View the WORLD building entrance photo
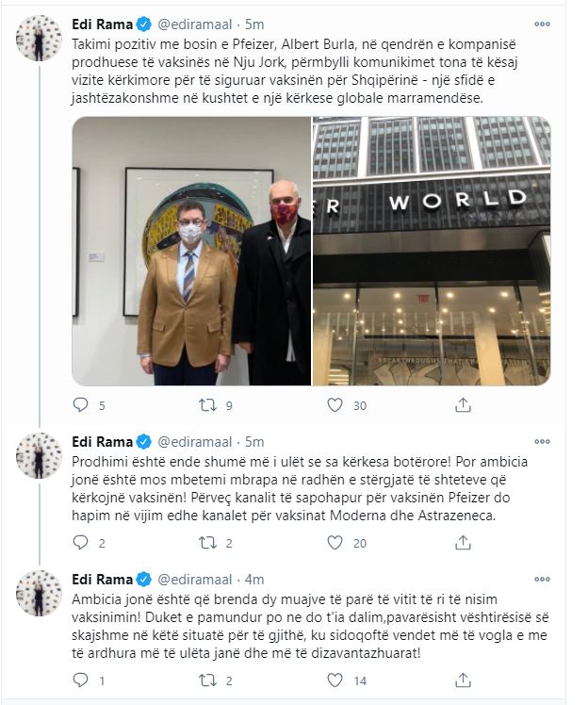Viewport: 588px width, 705px height. (432, 251)
